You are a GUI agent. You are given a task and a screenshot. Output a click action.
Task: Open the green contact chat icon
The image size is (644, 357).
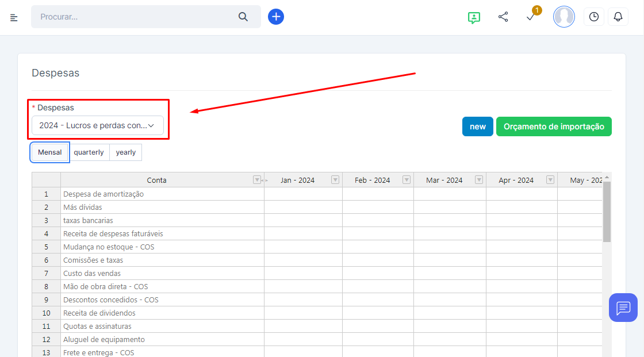coord(474,17)
